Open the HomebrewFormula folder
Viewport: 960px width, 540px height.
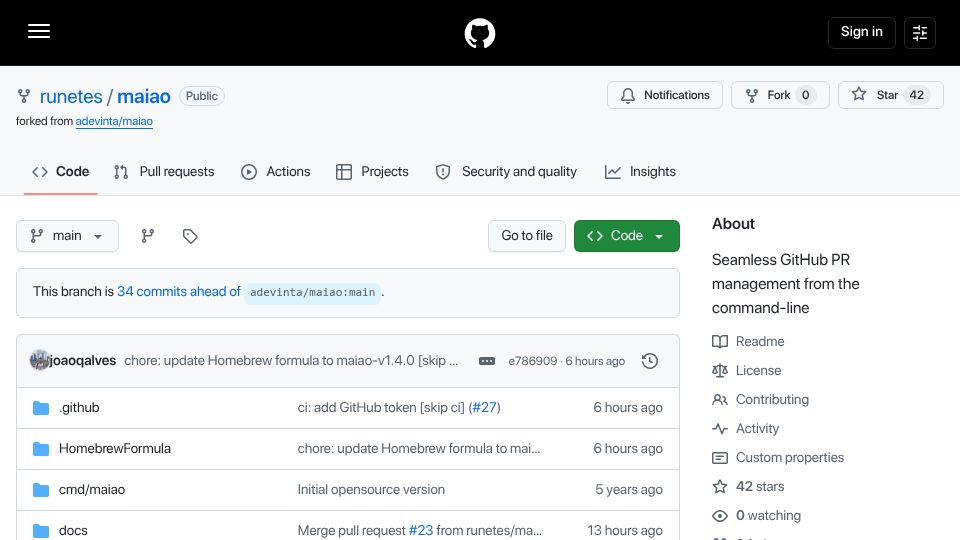[x=114, y=449]
